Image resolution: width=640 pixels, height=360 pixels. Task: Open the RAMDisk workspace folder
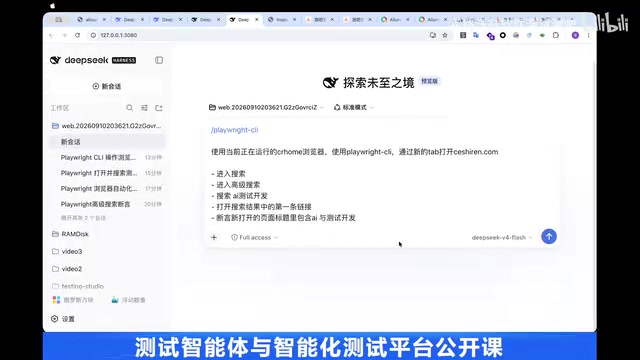(x=70, y=234)
